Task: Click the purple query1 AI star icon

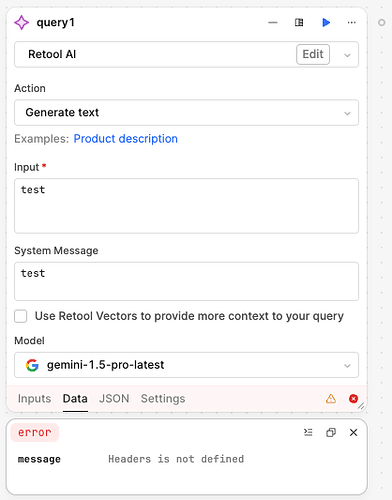Action: point(22,23)
